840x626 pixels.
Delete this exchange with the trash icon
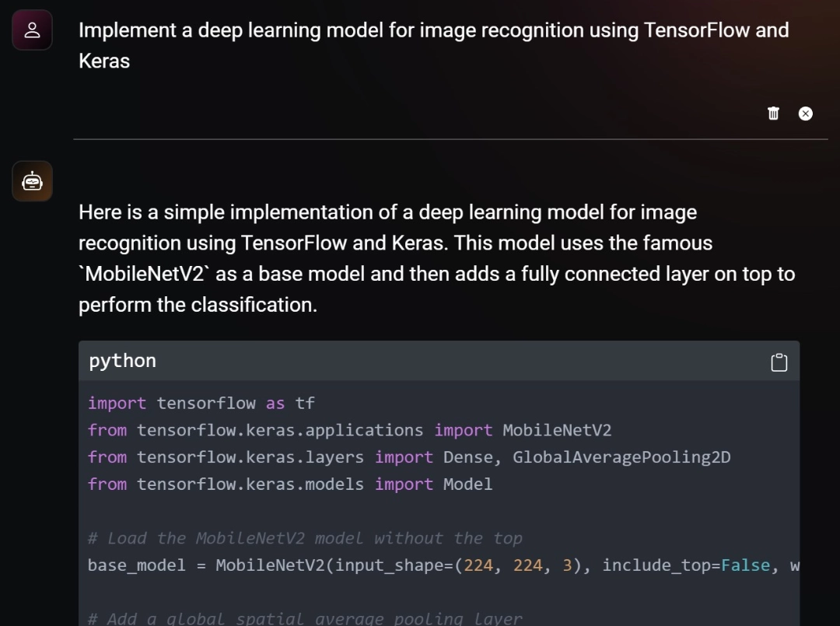pyautogui.click(x=773, y=114)
